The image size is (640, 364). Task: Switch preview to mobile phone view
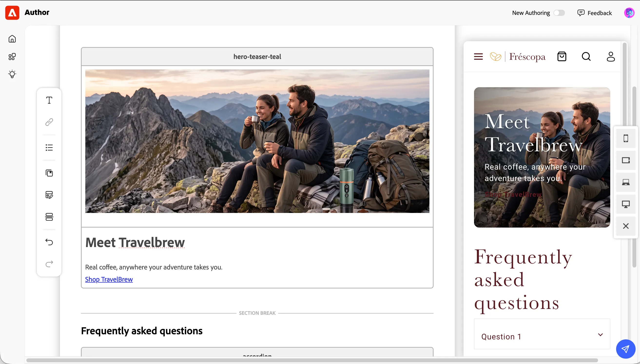tap(626, 138)
